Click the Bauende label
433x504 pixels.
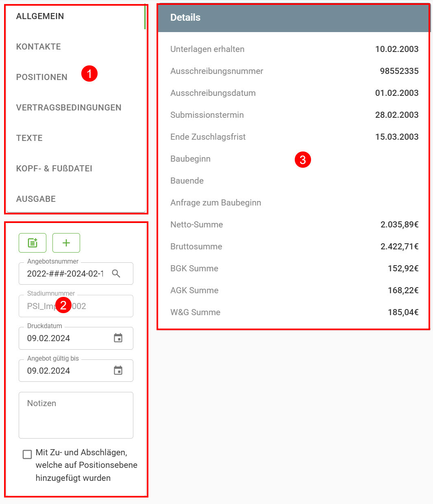pyautogui.click(x=187, y=181)
